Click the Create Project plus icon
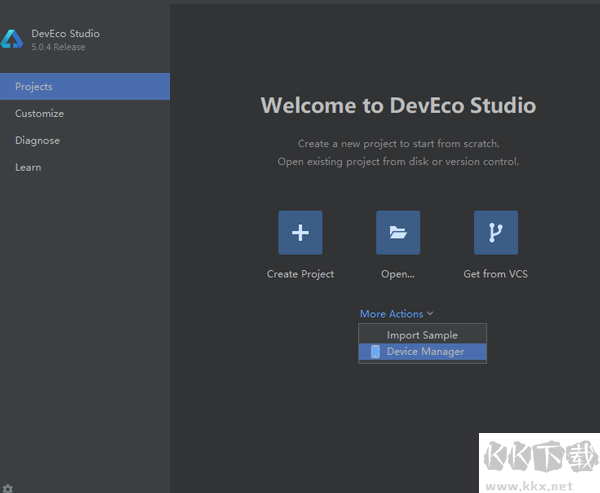600x493 pixels. [x=300, y=232]
